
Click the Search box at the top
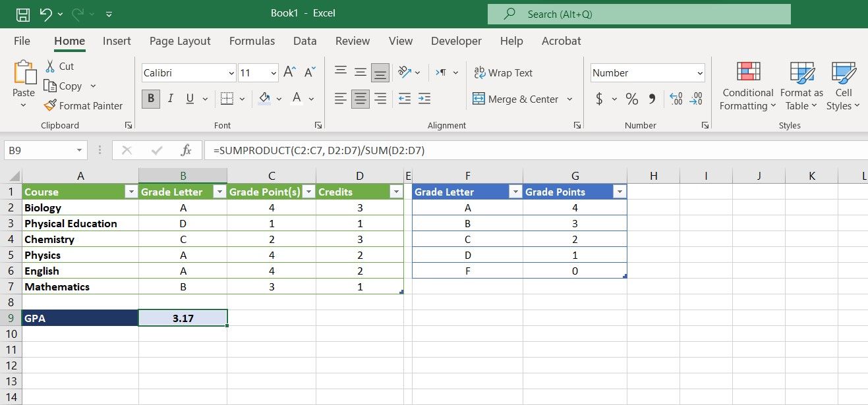tap(638, 13)
